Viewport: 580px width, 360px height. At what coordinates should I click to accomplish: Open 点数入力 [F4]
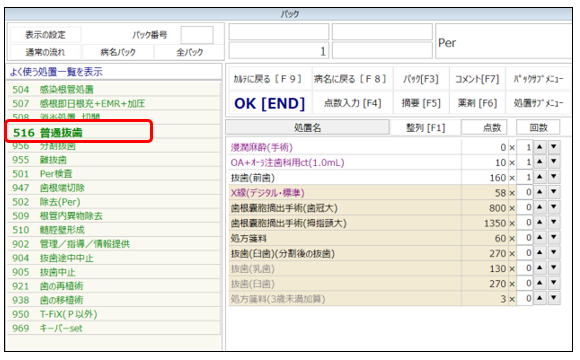pyautogui.click(x=353, y=103)
